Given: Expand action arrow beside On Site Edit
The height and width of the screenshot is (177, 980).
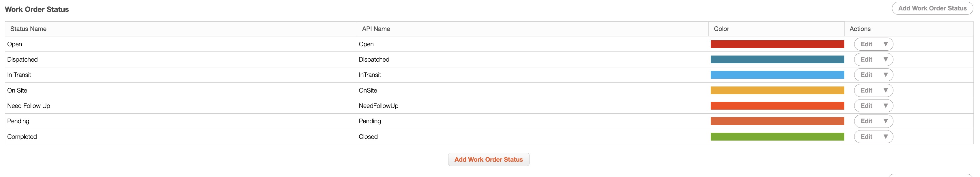Looking at the screenshot, I should tap(885, 91).
